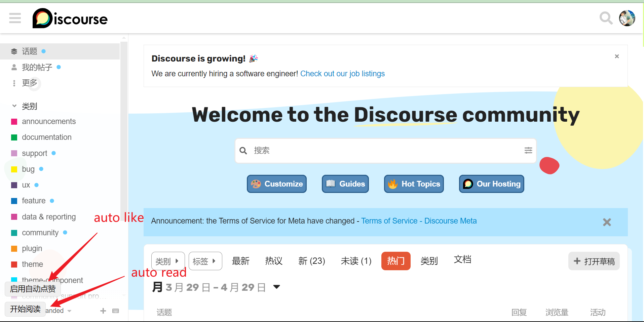The height and width of the screenshot is (322, 644).
Task: Open advanced search filters icon
Action: (528, 150)
